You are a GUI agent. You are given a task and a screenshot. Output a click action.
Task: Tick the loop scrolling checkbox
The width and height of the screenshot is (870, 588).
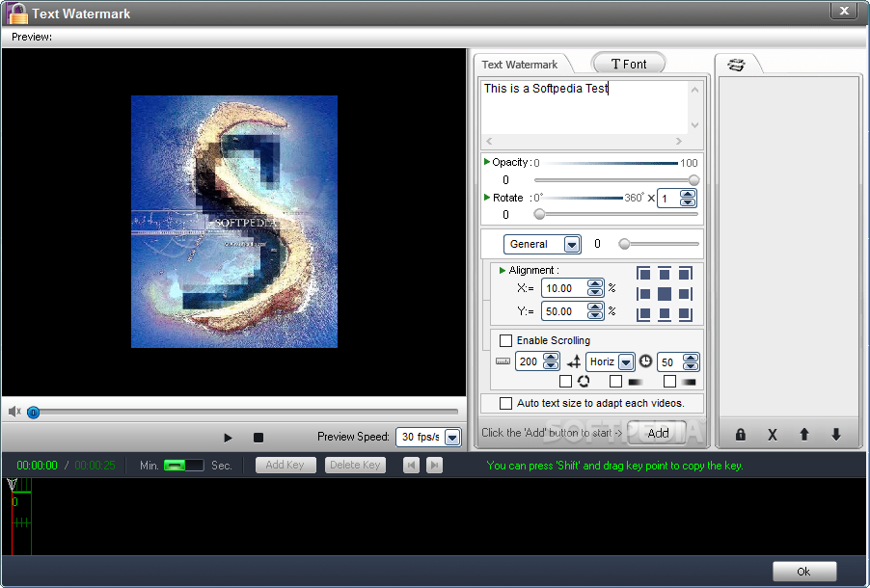coord(565,381)
